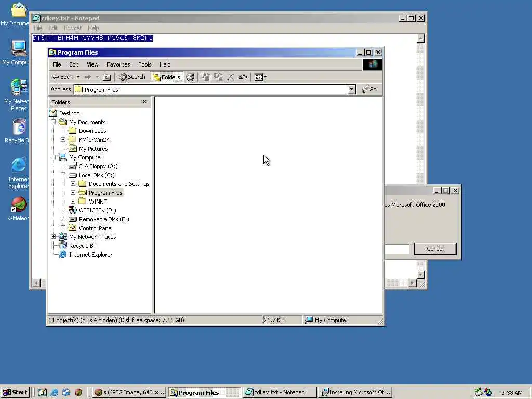Click the Undo toolbar icon
532x399 pixels.
pyautogui.click(x=243, y=77)
